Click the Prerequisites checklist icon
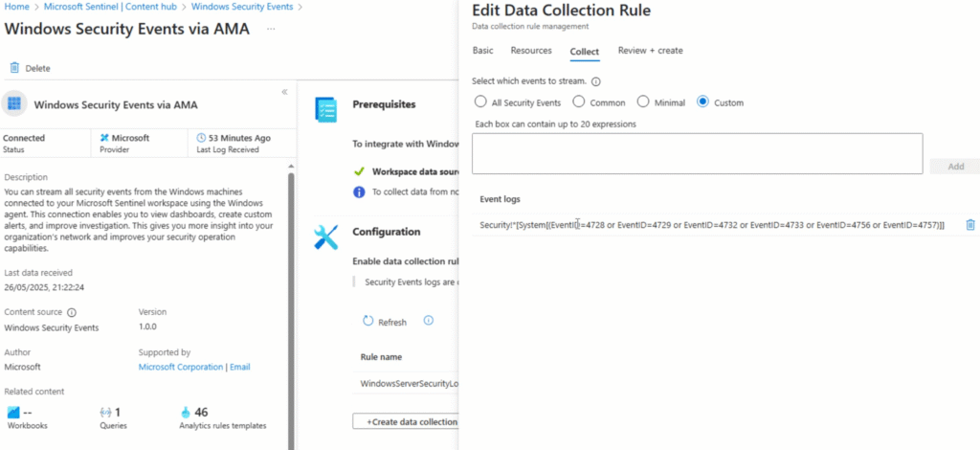The width and height of the screenshot is (980, 450). [325, 109]
